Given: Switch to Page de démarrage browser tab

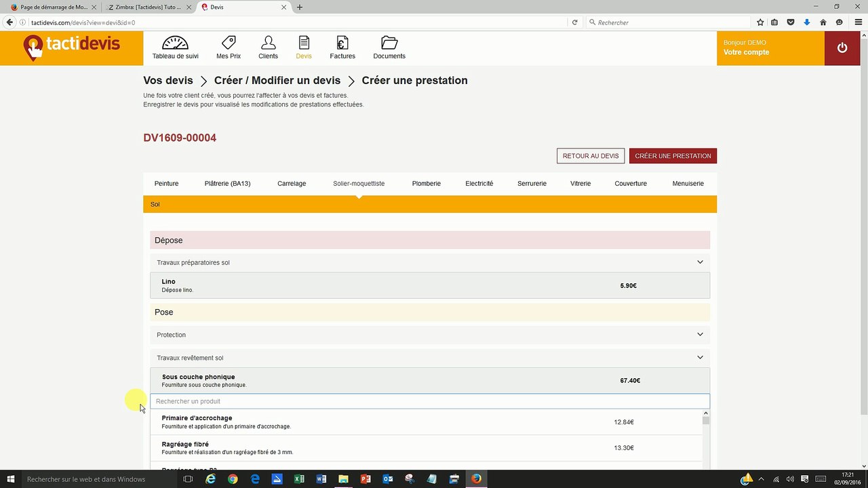Looking at the screenshot, I should coord(53,7).
